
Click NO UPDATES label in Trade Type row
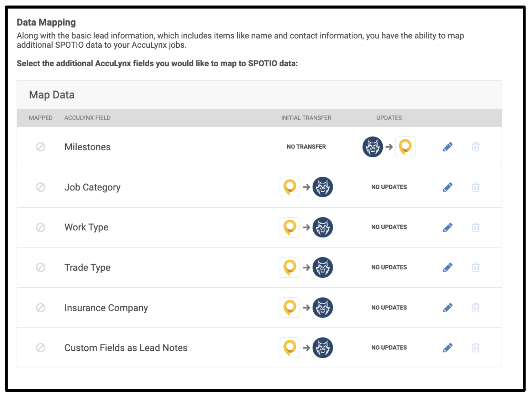click(389, 267)
